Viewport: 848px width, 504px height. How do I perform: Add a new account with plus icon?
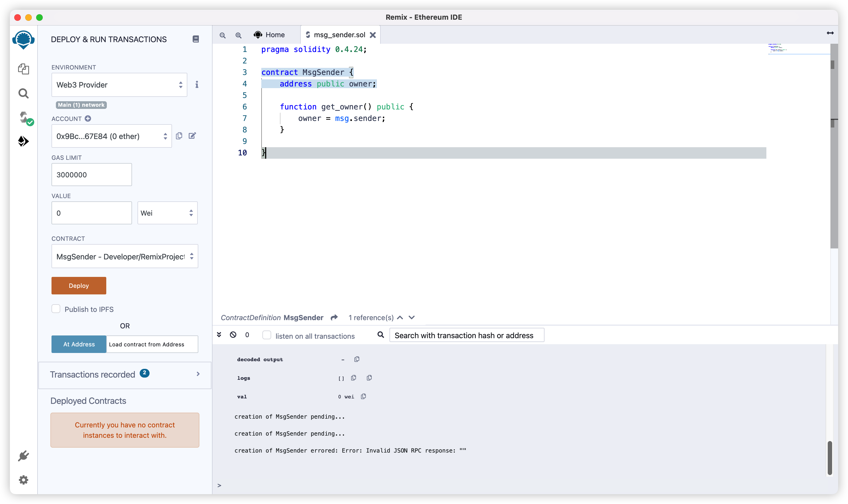click(88, 118)
